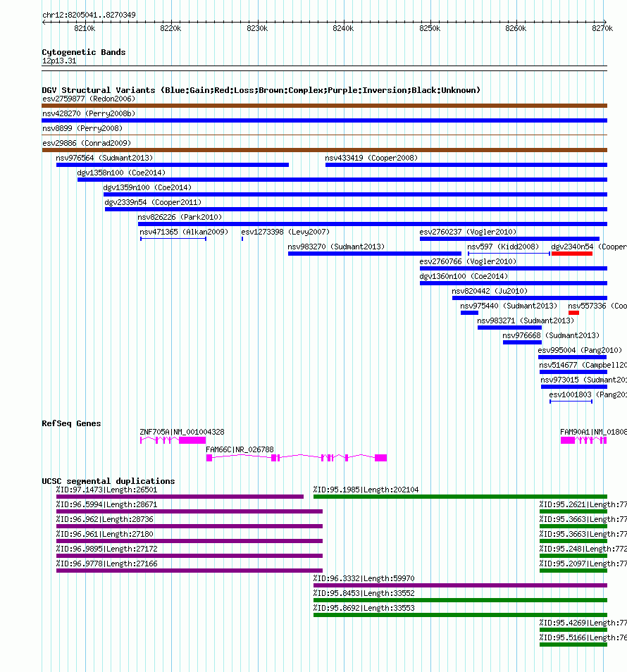The image size is (627, 672).
Task: Select duplication ID:95.8453 Length:33552
Action: (460, 600)
